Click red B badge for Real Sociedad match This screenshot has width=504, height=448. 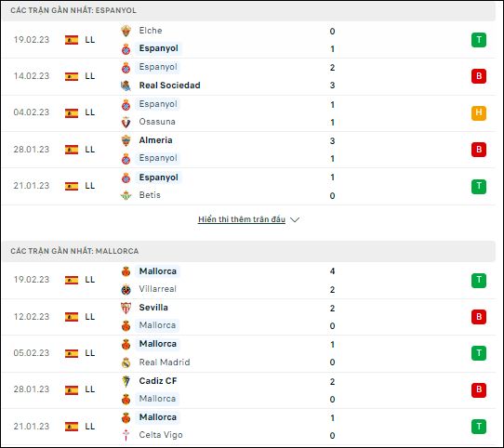tap(479, 76)
